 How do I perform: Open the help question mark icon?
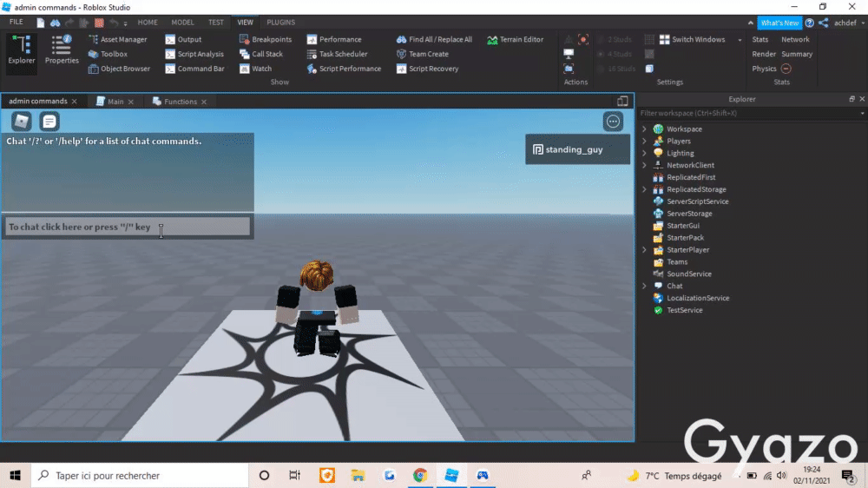[x=809, y=23]
